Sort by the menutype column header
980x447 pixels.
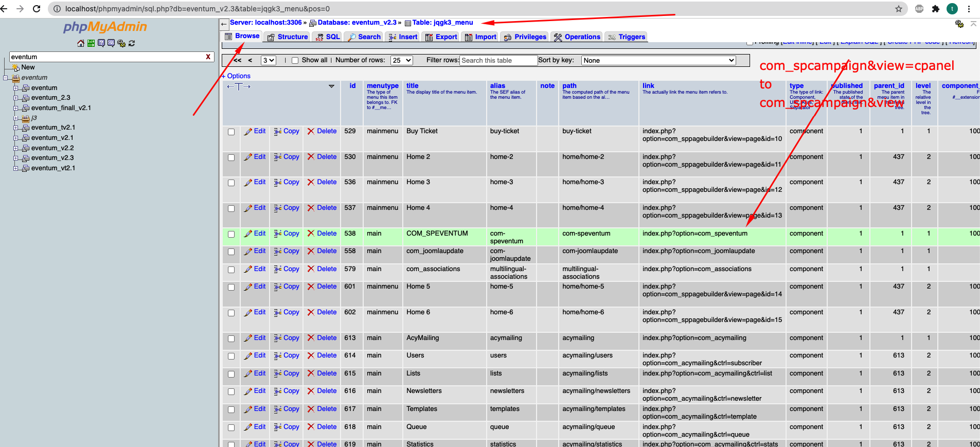(382, 86)
